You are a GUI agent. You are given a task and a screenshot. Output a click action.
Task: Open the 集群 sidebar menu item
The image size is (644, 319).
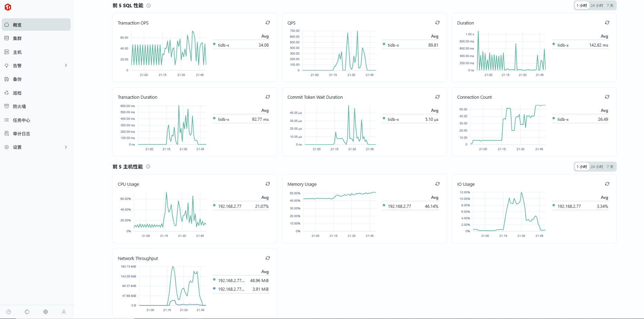click(x=17, y=38)
